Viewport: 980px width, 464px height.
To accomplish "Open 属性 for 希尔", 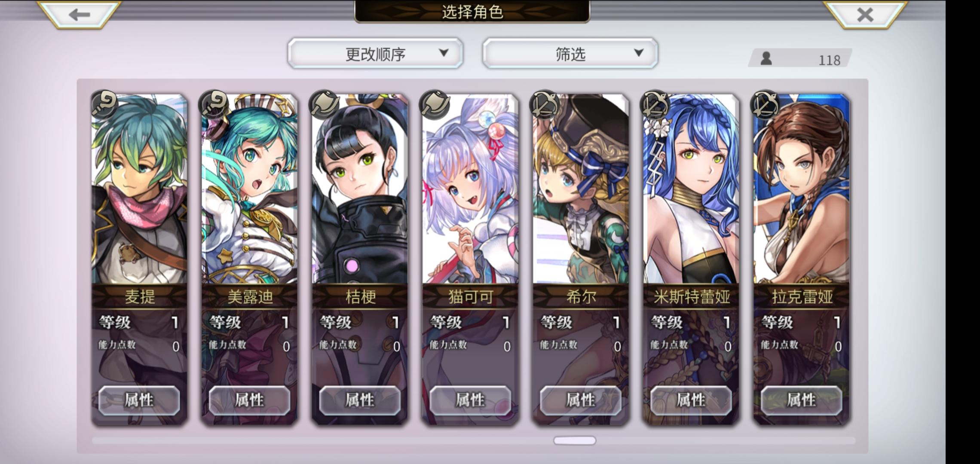I will [581, 400].
